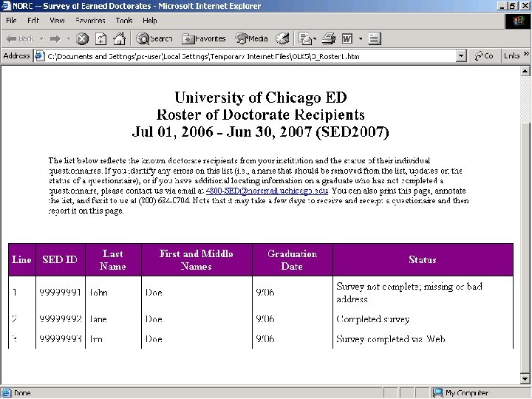The height and width of the screenshot is (399, 532).
Task: Click the Jim last name cell
Action: coord(113,338)
